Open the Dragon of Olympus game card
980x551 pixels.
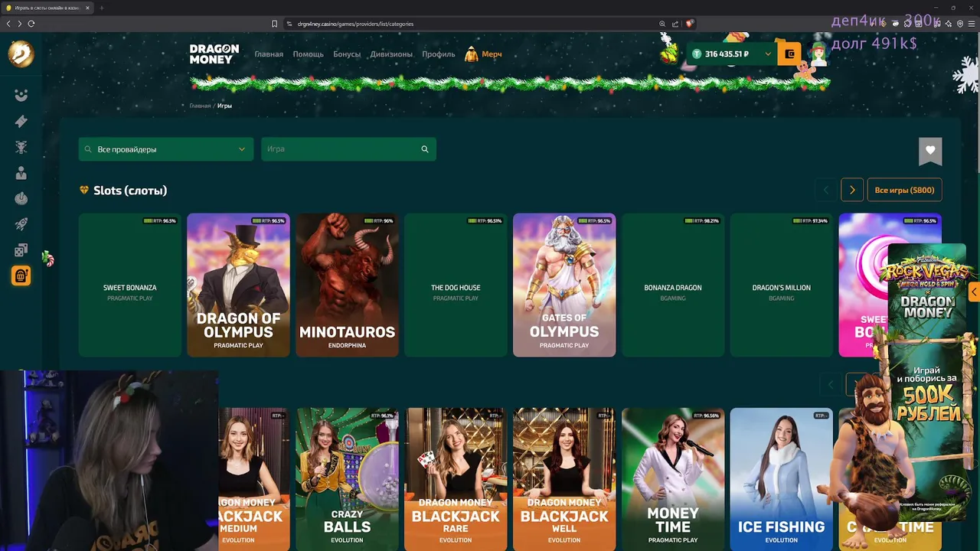coord(238,285)
